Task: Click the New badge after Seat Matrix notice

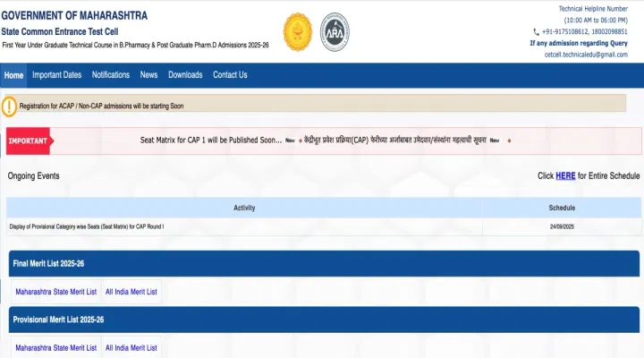Action: click(x=290, y=141)
